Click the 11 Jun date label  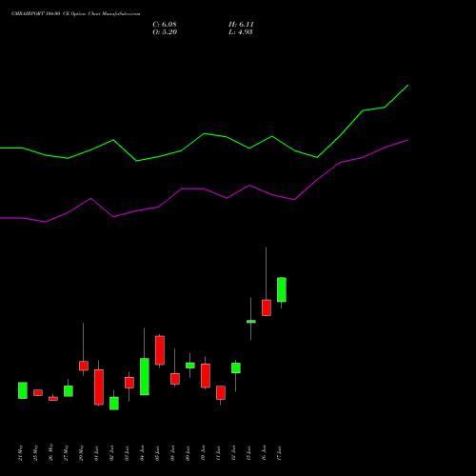tap(219, 453)
